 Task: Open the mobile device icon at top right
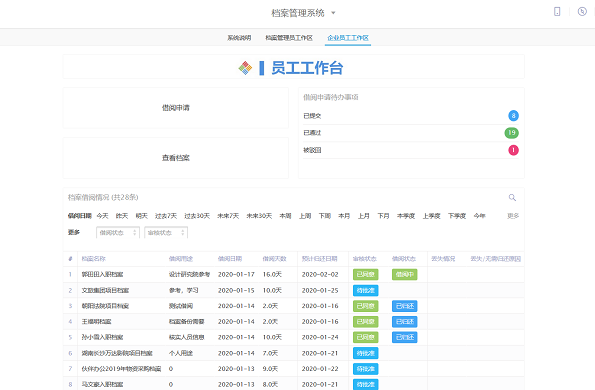[x=557, y=12]
